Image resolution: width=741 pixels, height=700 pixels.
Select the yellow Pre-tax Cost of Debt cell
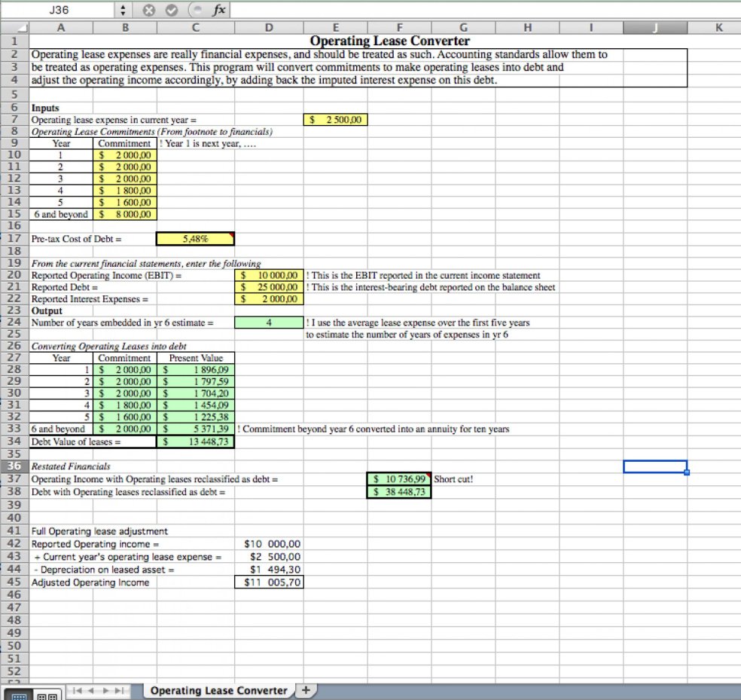(195, 238)
